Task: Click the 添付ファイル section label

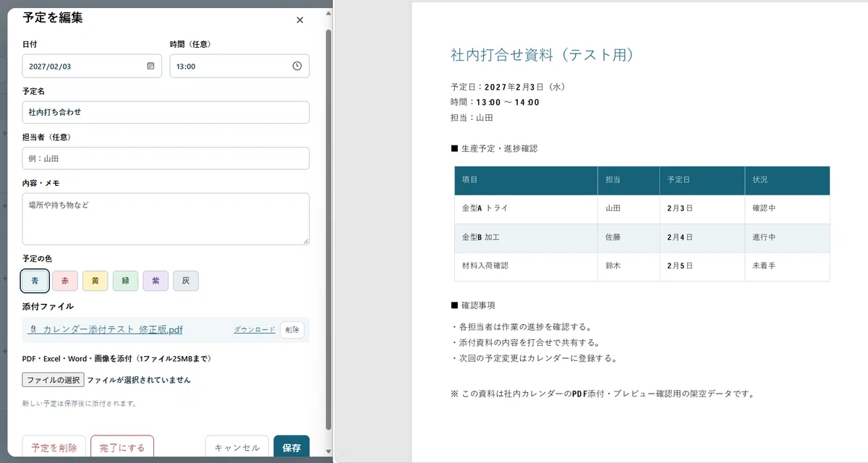Action: click(48, 307)
